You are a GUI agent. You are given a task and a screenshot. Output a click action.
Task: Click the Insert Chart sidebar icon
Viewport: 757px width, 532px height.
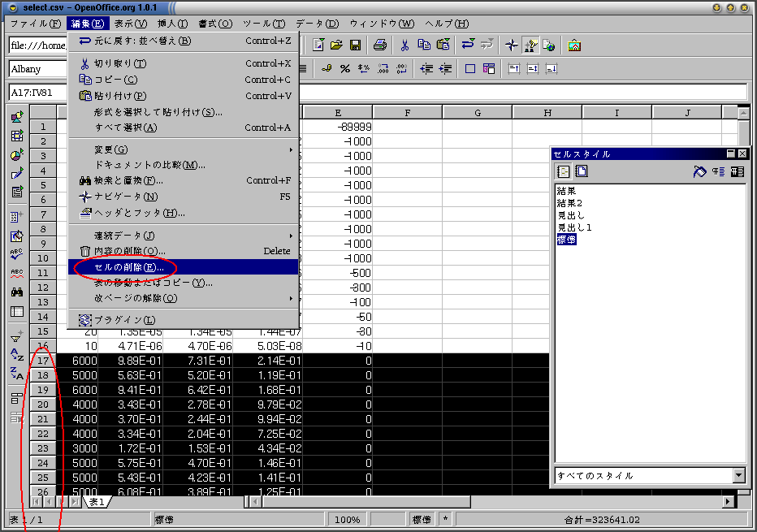point(17,155)
